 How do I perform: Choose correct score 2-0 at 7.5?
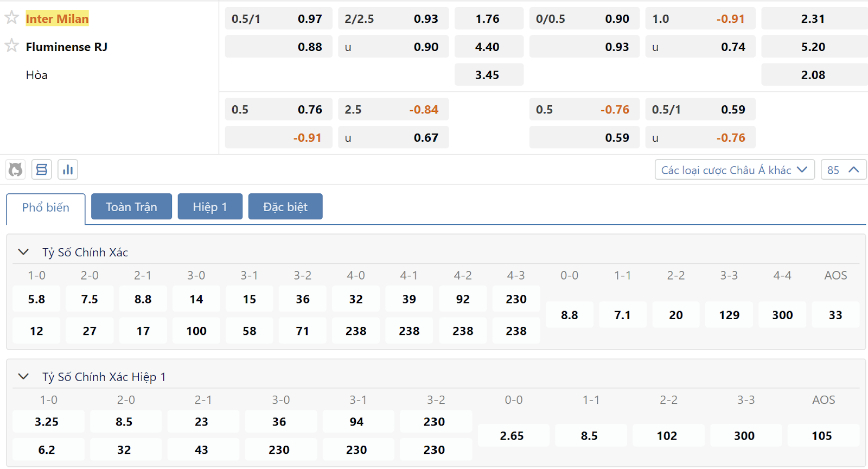(90, 299)
